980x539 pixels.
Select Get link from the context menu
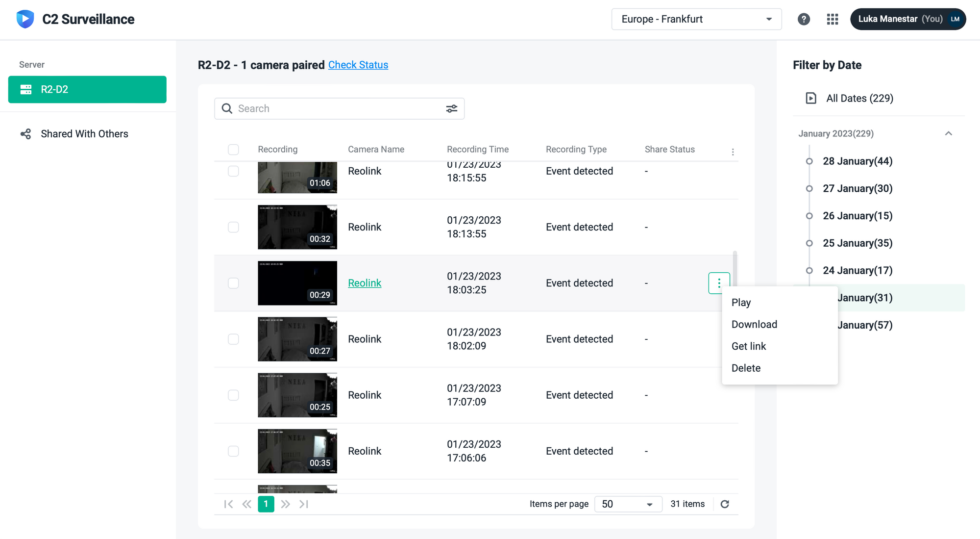(x=780, y=346)
